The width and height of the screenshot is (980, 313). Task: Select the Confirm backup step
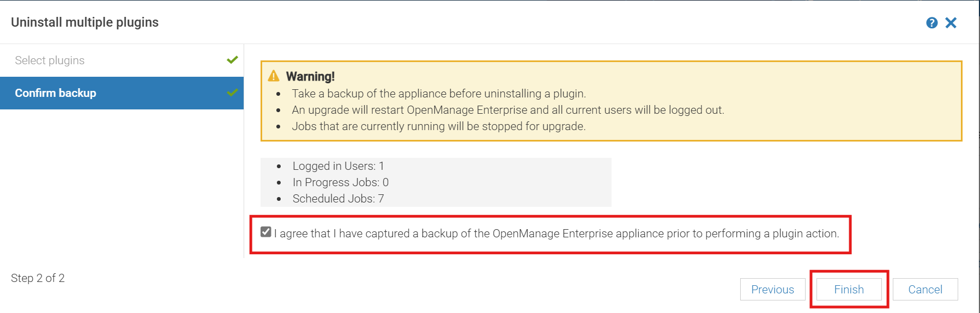[x=56, y=93]
